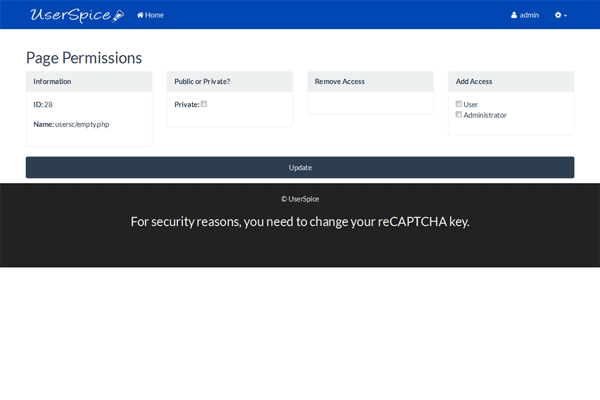
Task: Click the settings gear icon in navbar
Action: pyautogui.click(x=558, y=15)
